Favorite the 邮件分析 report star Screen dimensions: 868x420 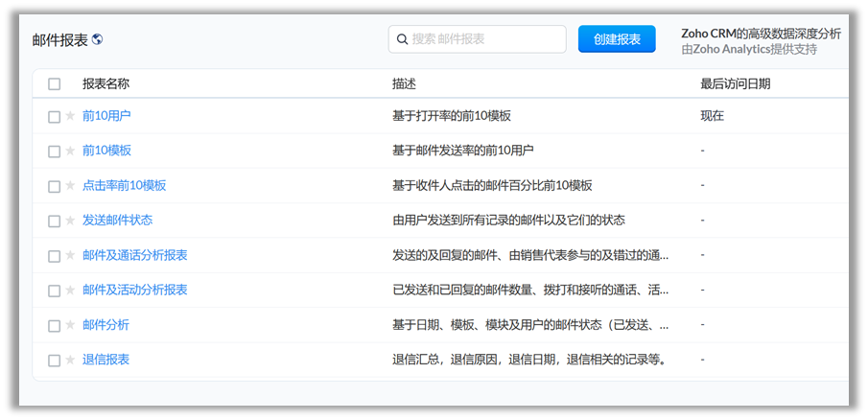[x=70, y=325]
